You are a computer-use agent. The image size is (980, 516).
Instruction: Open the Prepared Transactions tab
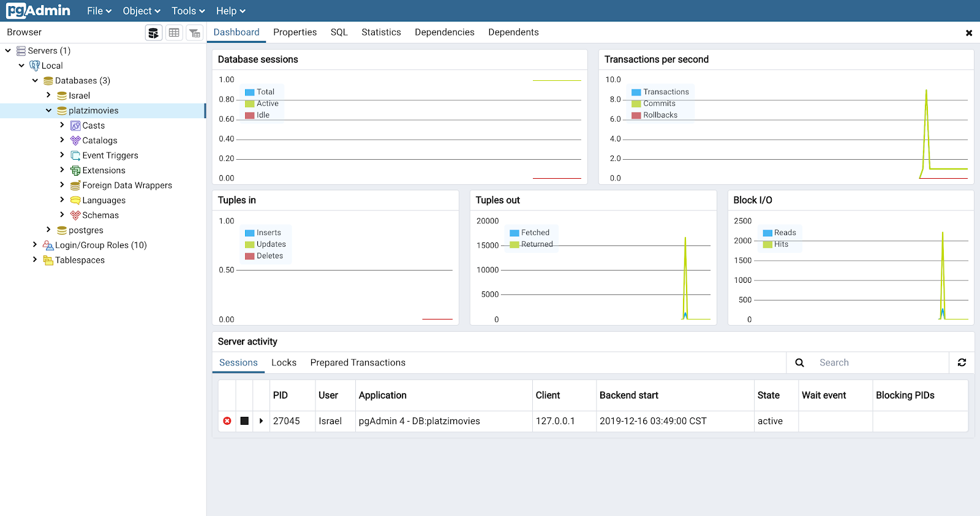tap(358, 363)
